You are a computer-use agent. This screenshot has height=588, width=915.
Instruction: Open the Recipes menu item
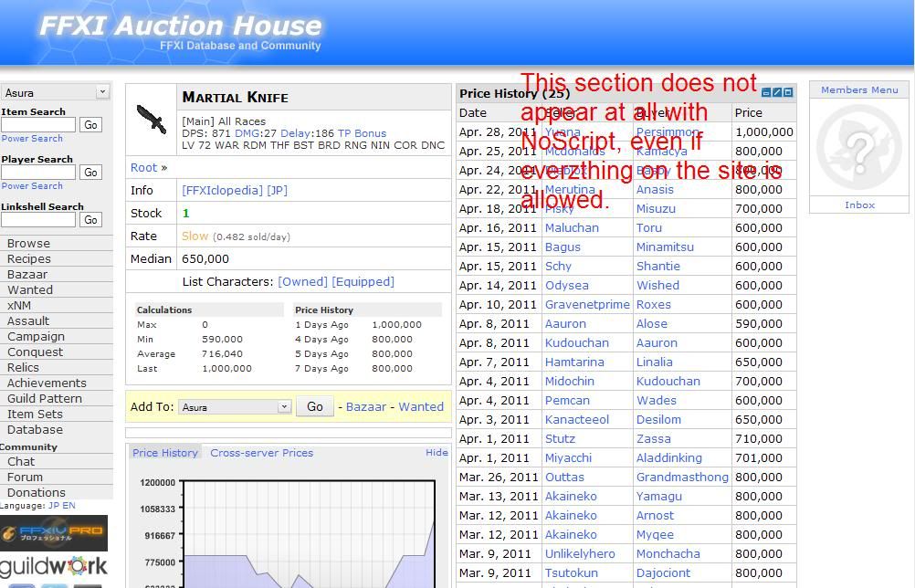pyautogui.click(x=29, y=259)
